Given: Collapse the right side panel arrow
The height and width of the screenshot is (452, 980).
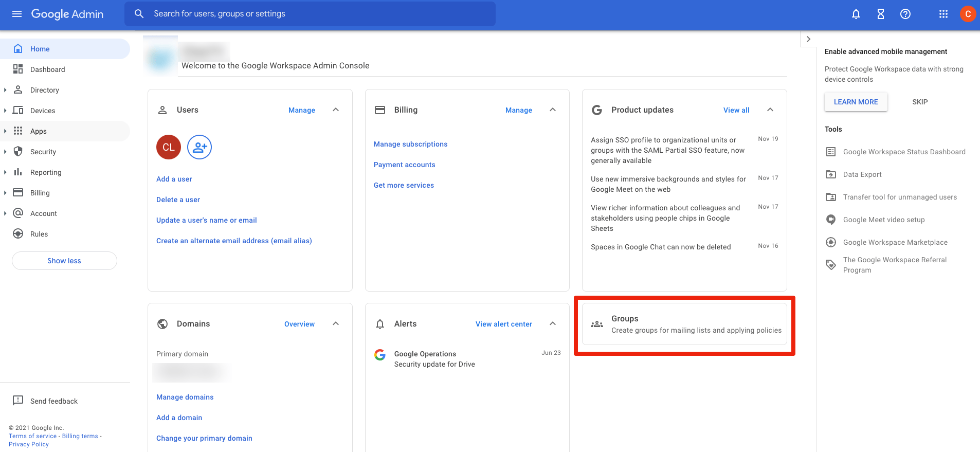Looking at the screenshot, I should [808, 39].
